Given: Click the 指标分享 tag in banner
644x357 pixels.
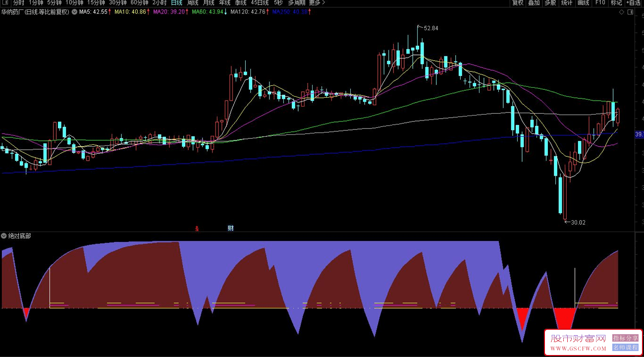Looking at the screenshot, I should (x=626, y=338).
